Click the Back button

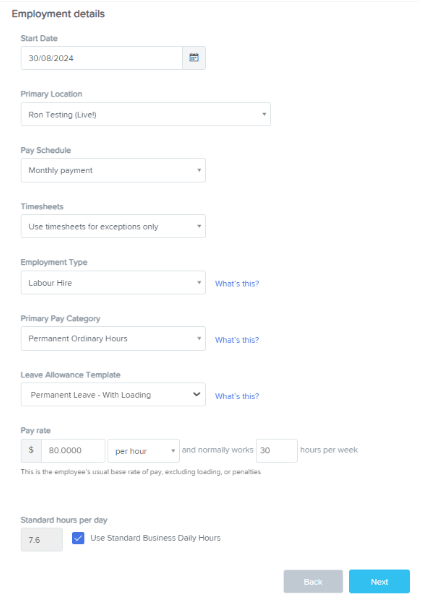[313, 581]
